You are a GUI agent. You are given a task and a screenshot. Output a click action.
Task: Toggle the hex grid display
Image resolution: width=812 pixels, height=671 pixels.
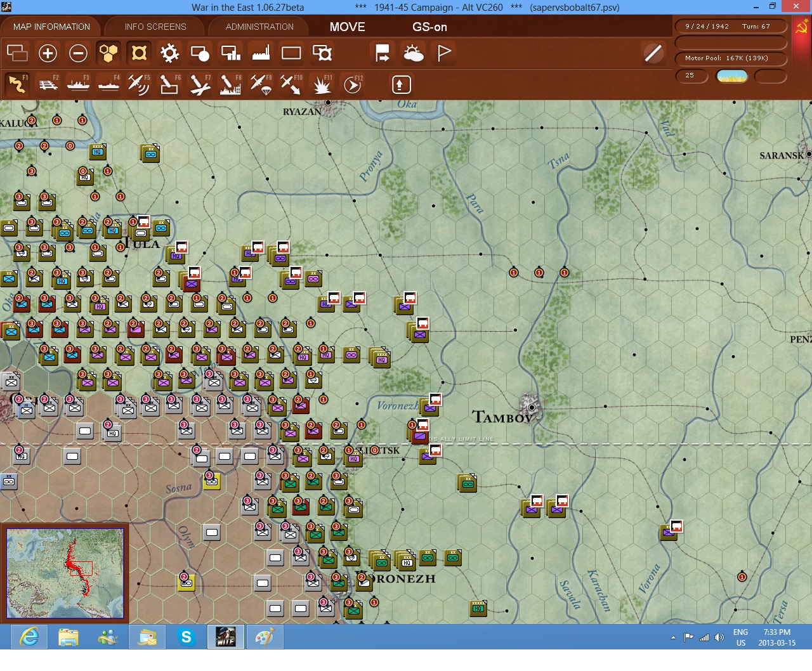(108, 53)
